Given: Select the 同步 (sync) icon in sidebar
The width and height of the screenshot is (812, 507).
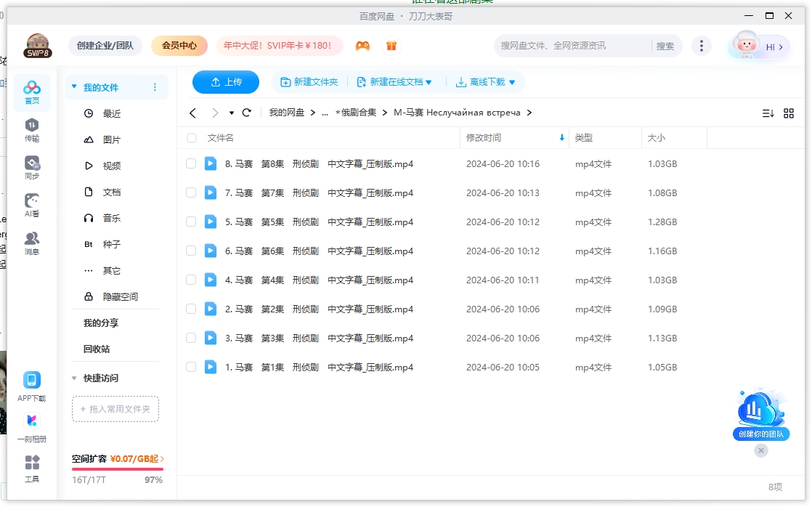Looking at the screenshot, I should (x=31, y=164).
